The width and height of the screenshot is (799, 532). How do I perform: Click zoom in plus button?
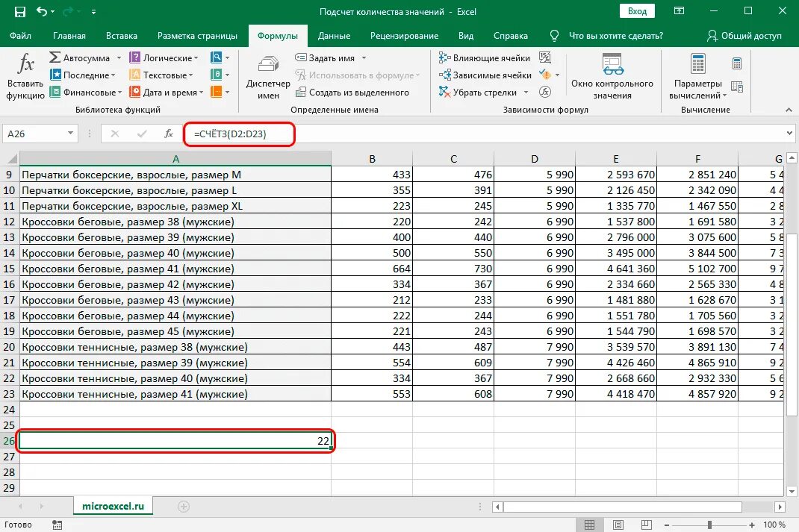(x=752, y=525)
